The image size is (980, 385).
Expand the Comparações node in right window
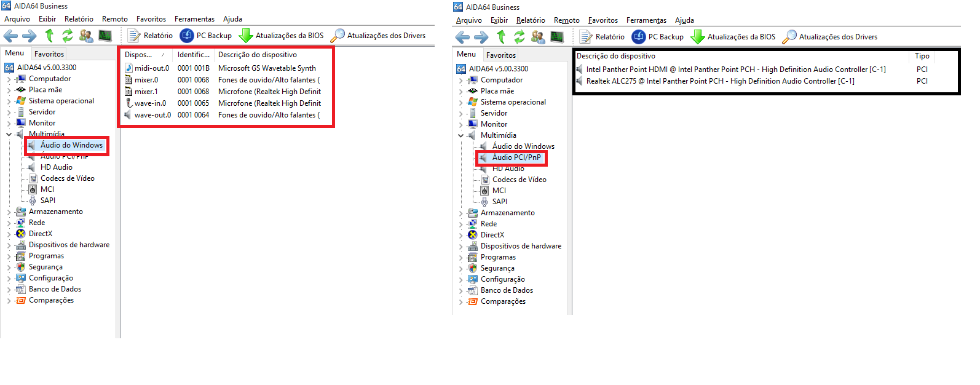(460, 301)
